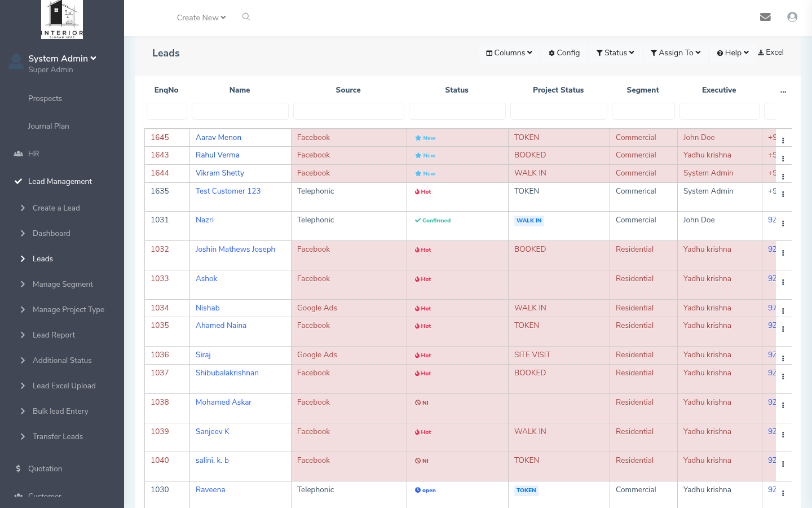Open the mail envelope icon
Viewport: 812px width, 508px height.
[x=765, y=17]
